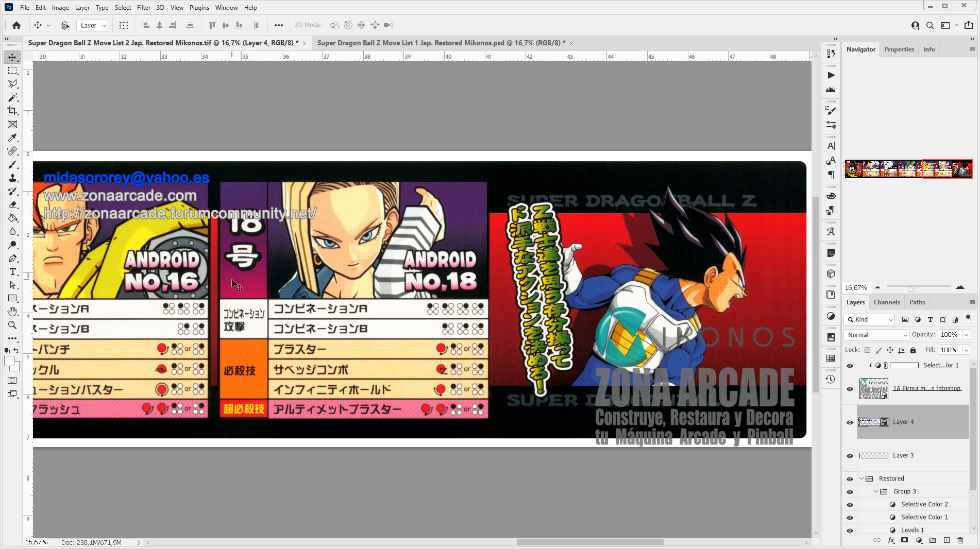Switch to the Channels tab
Image resolution: width=980 pixels, height=549 pixels.
pyautogui.click(x=887, y=302)
